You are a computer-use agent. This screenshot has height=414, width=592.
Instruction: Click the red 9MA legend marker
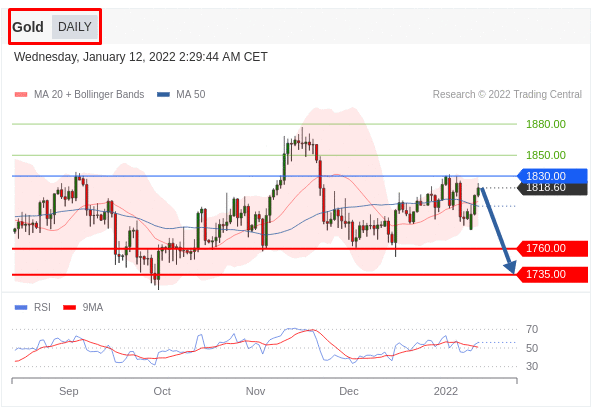click(x=69, y=307)
